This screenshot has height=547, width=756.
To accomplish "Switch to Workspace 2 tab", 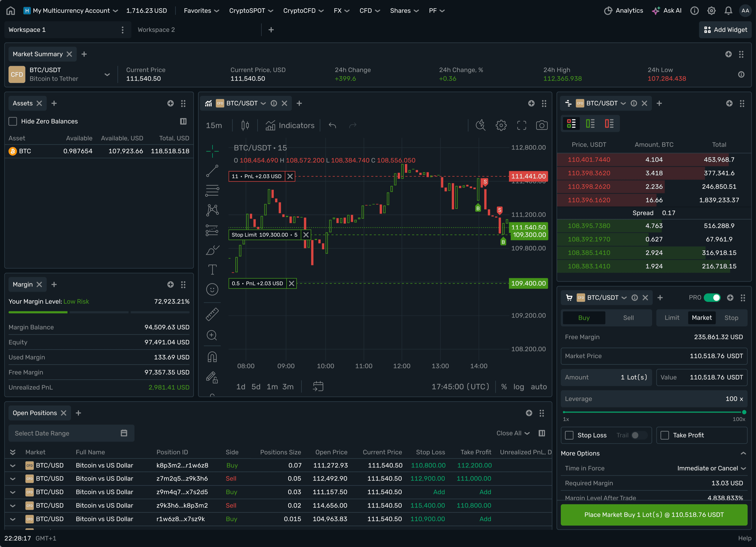I will 156,30.
